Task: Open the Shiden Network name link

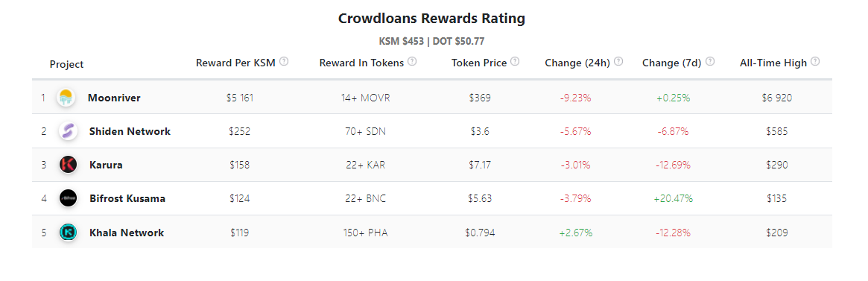Action: click(x=130, y=131)
